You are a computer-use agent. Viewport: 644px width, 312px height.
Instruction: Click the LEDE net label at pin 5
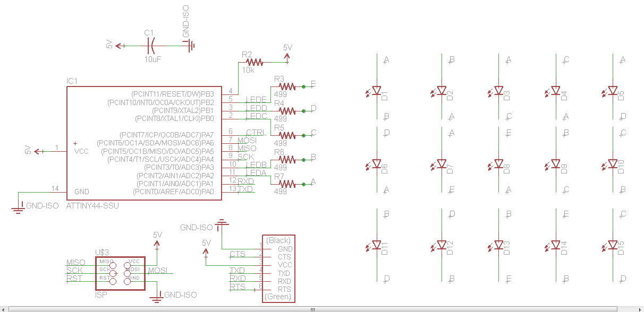(x=256, y=99)
